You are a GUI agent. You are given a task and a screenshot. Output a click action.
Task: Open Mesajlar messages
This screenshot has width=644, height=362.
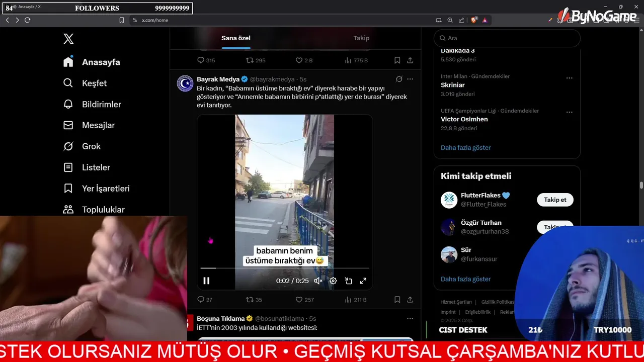(x=89, y=125)
